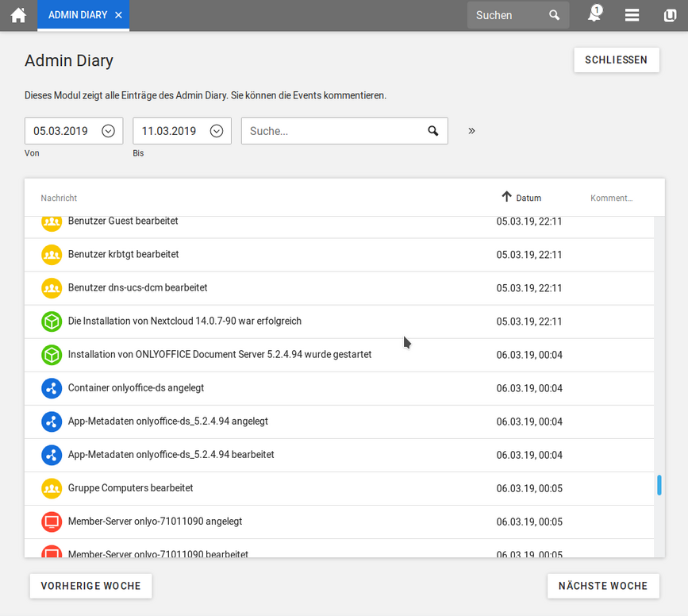
Task: Open Nextcloud 14.0.7-90 installation entry
Action: (x=185, y=321)
